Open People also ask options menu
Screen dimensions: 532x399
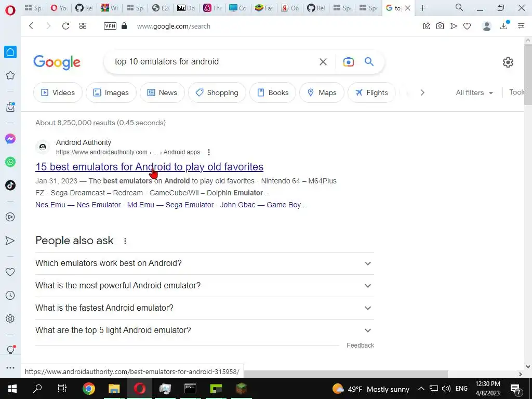pyautogui.click(x=125, y=241)
